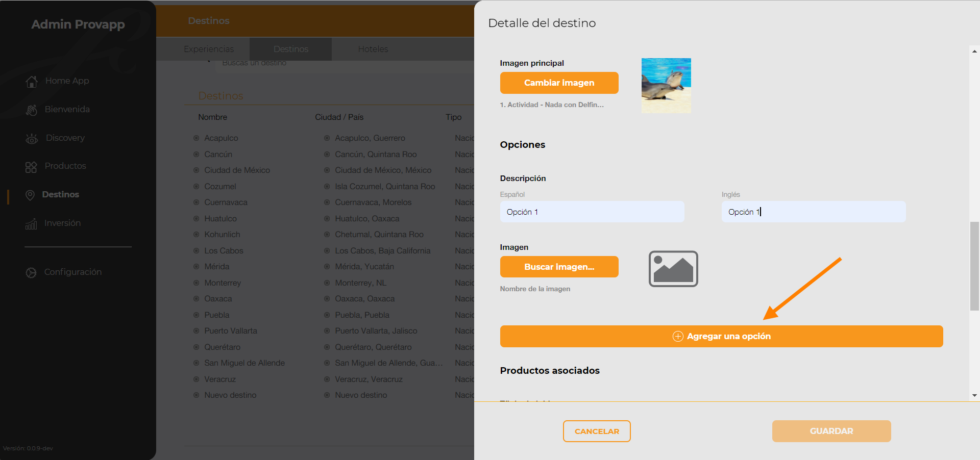This screenshot has height=460, width=980.
Task: Click the bullet icon beside Kohunlich
Action: (196, 235)
